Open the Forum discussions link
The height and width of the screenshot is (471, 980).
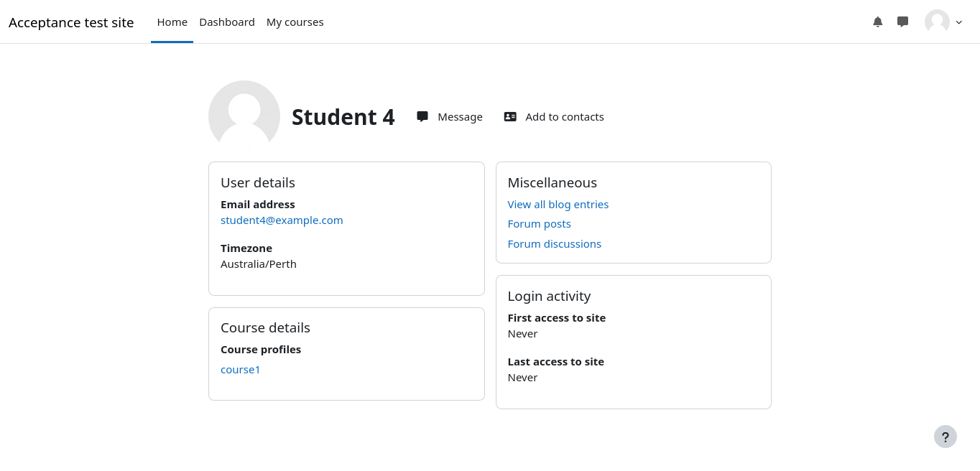(554, 243)
